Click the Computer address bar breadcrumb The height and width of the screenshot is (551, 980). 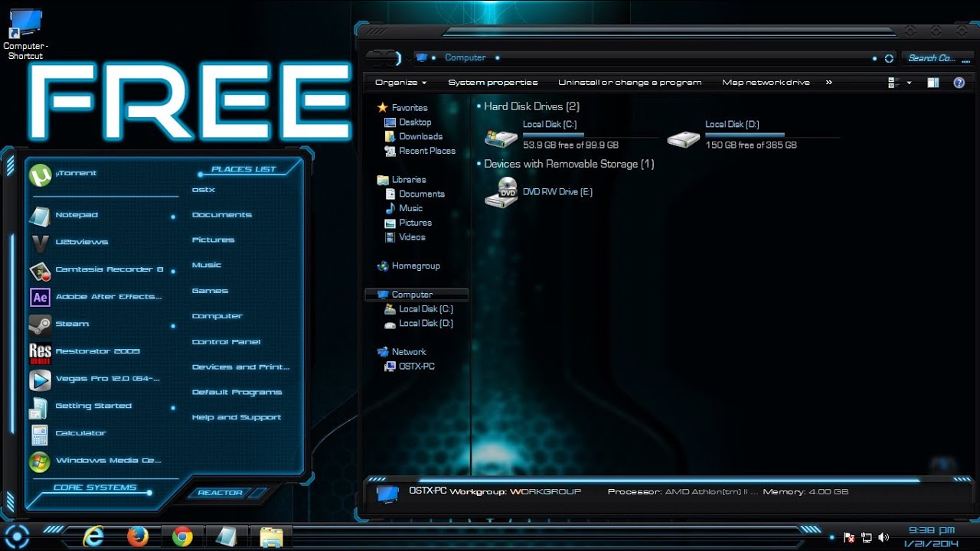465,58
